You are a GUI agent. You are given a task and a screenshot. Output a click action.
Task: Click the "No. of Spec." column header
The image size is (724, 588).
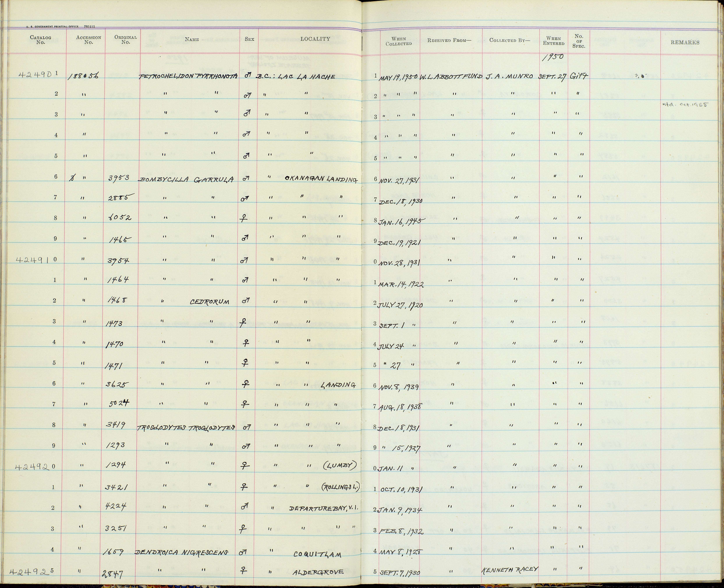[579, 41]
